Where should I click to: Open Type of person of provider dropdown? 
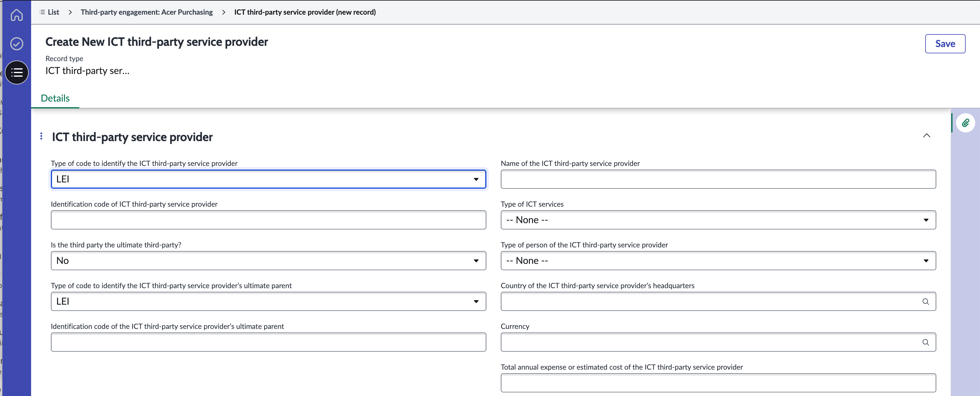[x=718, y=260]
